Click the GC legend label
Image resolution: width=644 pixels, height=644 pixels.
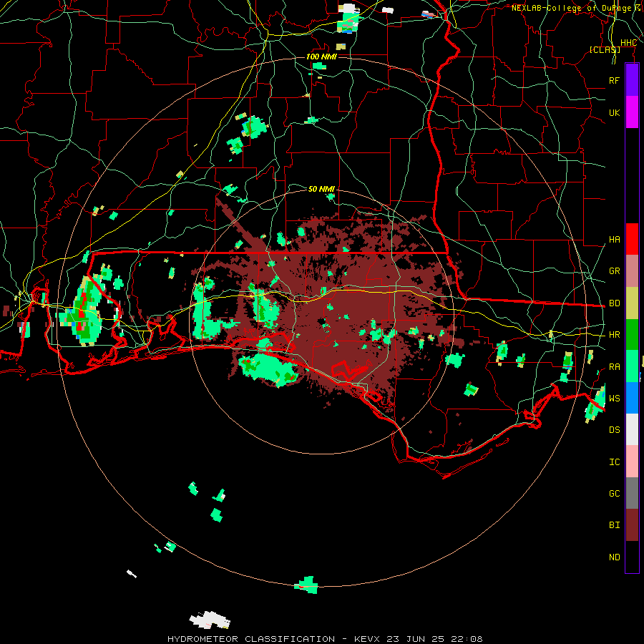click(x=614, y=493)
